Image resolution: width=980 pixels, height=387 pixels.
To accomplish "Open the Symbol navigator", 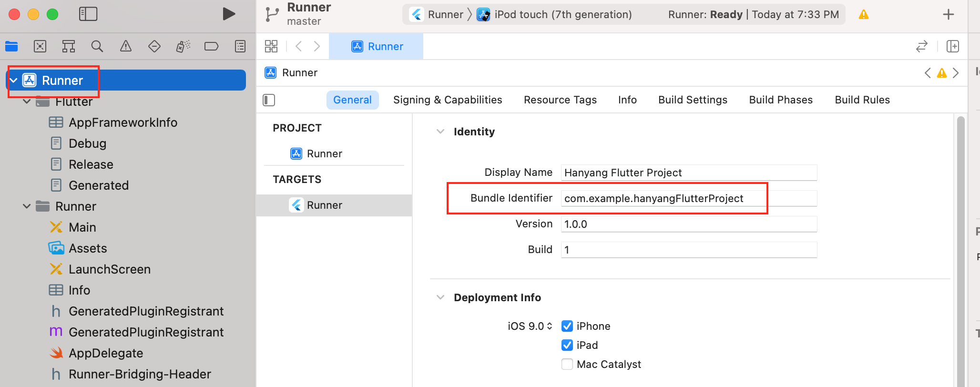I will (x=69, y=46).
